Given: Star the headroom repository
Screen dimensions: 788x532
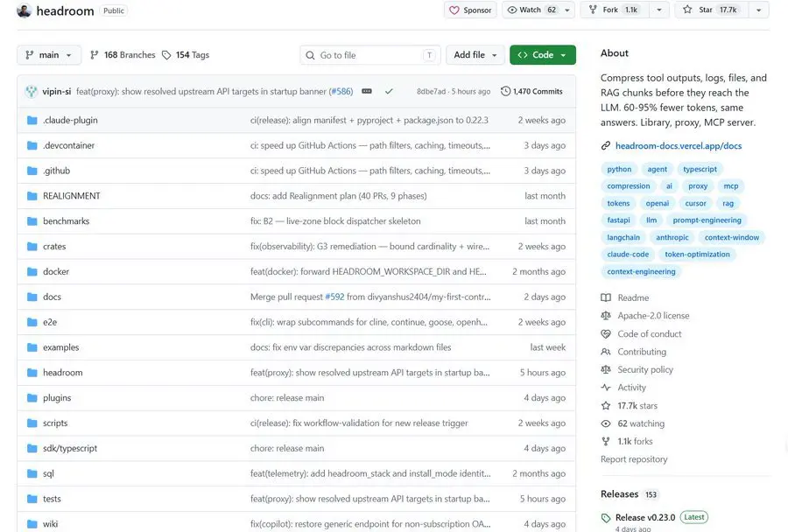Looking at the screenshot, I should pos(712,10).
